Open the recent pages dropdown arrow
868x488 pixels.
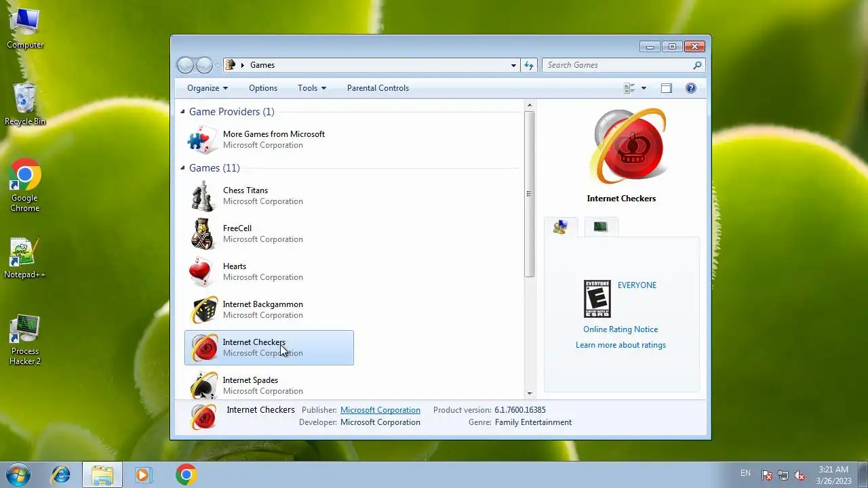coord(218,65)
